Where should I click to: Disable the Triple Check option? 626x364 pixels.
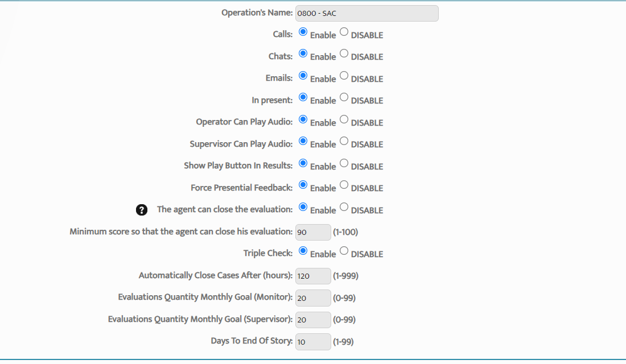[344, 251]
